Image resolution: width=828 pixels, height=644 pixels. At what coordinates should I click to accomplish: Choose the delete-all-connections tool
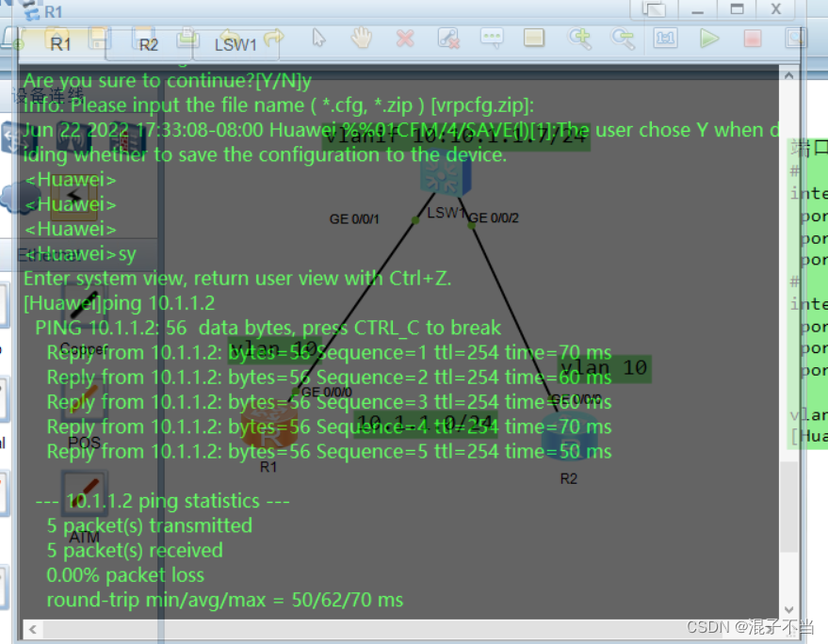(448, 38)
